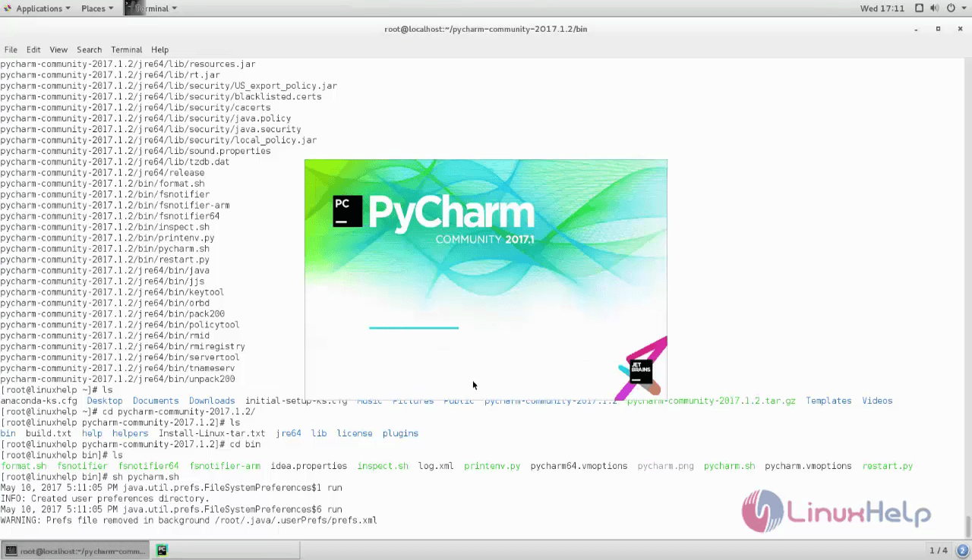This screenshot has width=972, height=560.
Task: Click 'pycharm.sh' in the ls output
Action: [729, 466]
